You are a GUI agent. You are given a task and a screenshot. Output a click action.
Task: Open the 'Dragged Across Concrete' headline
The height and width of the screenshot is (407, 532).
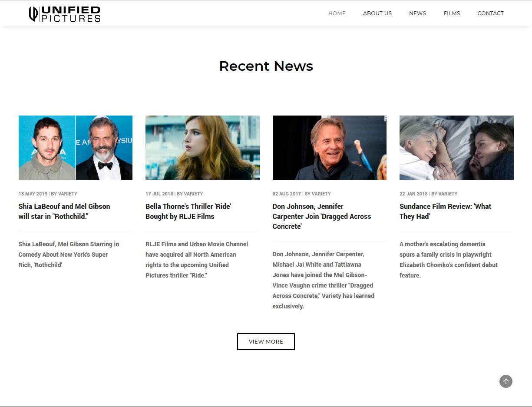click(321, 216)
